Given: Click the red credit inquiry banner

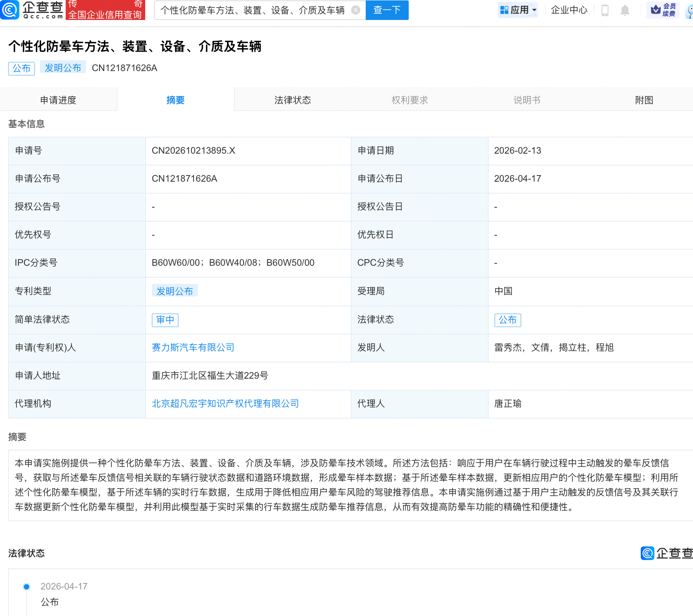Looking at the screenshot, I should (x=105, y=10).
